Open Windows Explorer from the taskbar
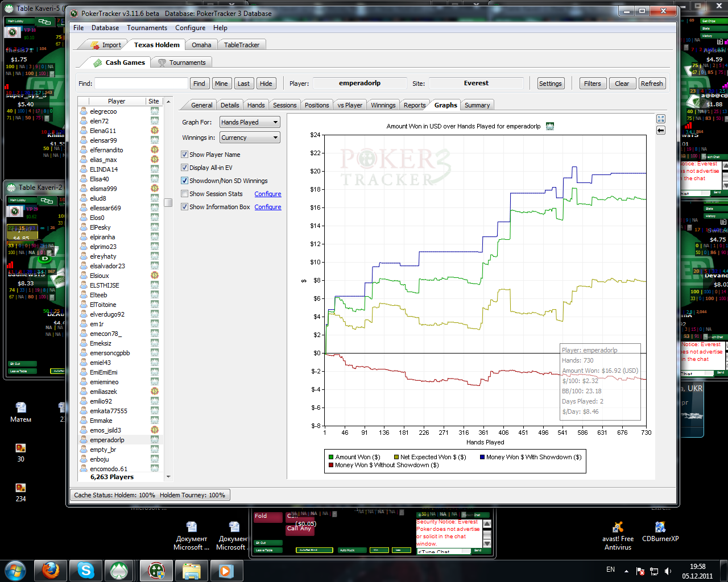The height and width of the screenshot is (582, 728). coord(192,570)
